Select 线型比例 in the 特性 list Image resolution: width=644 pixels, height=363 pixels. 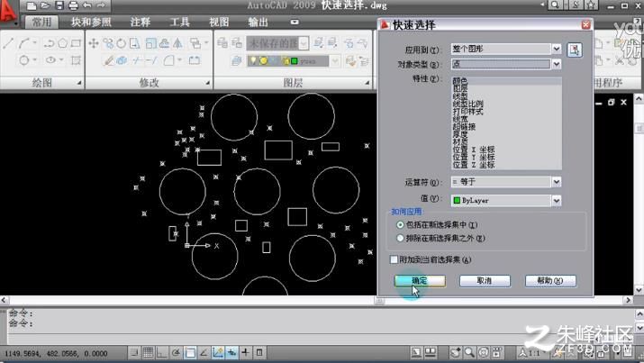click(x=467, y=104)
